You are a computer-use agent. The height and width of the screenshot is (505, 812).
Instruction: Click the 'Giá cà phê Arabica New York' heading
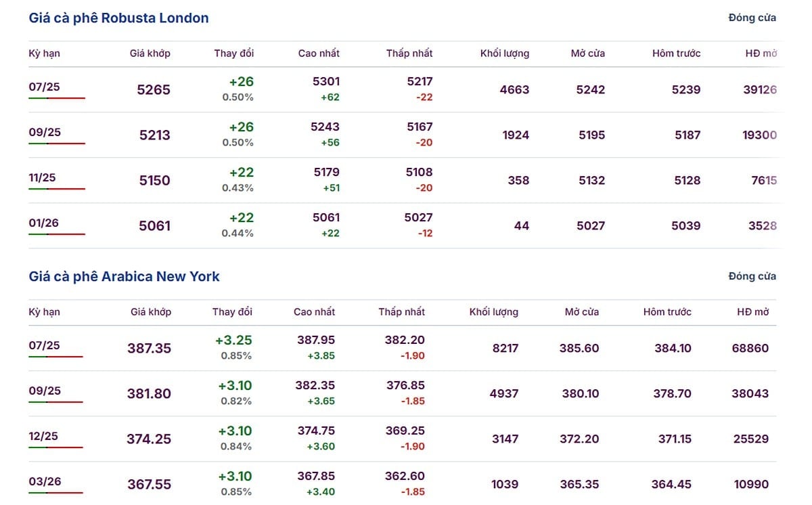124,276
